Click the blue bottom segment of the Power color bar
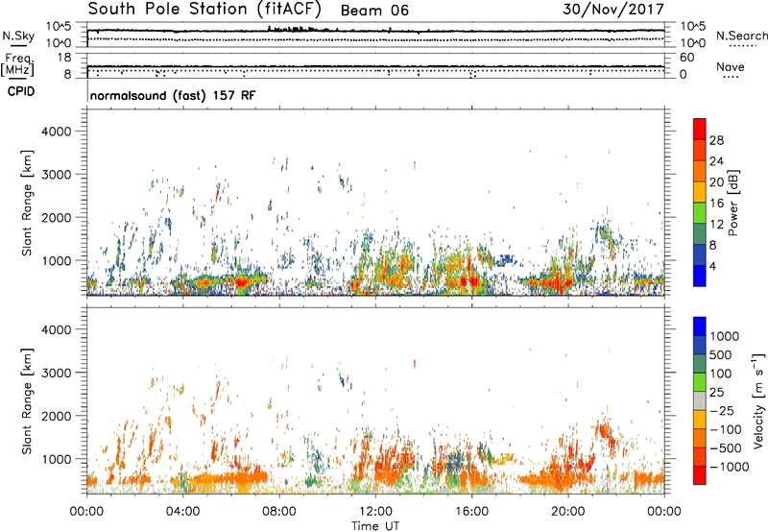Viewport: 768px width, 532px height. pyautogui.click(x=700, y=276)
